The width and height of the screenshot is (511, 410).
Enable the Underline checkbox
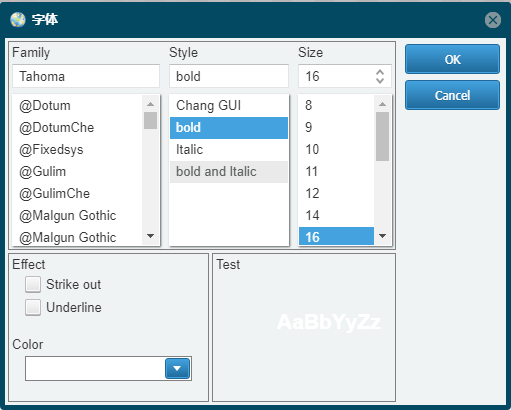tap(33, 307)
